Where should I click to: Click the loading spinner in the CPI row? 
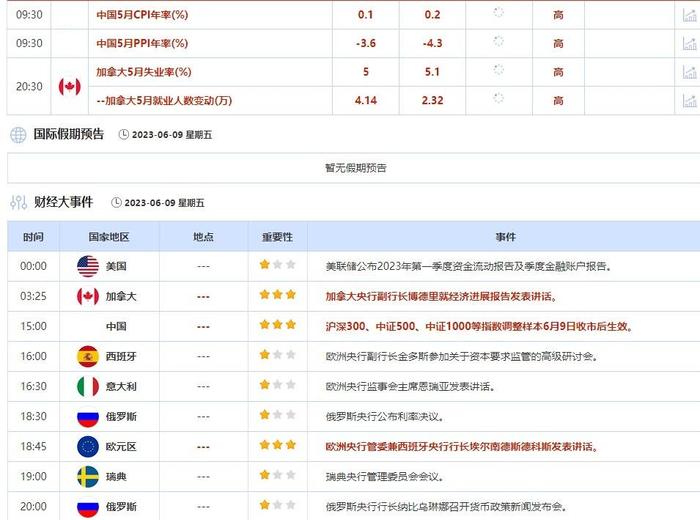click(499, 13)
